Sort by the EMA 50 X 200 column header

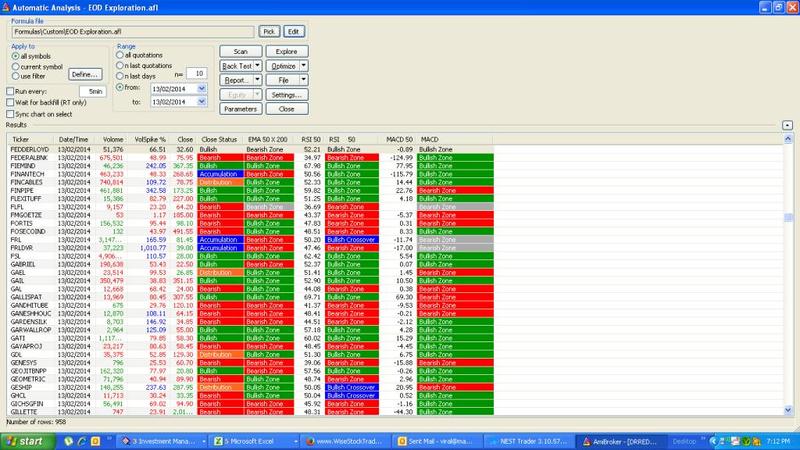pos(269,139)
